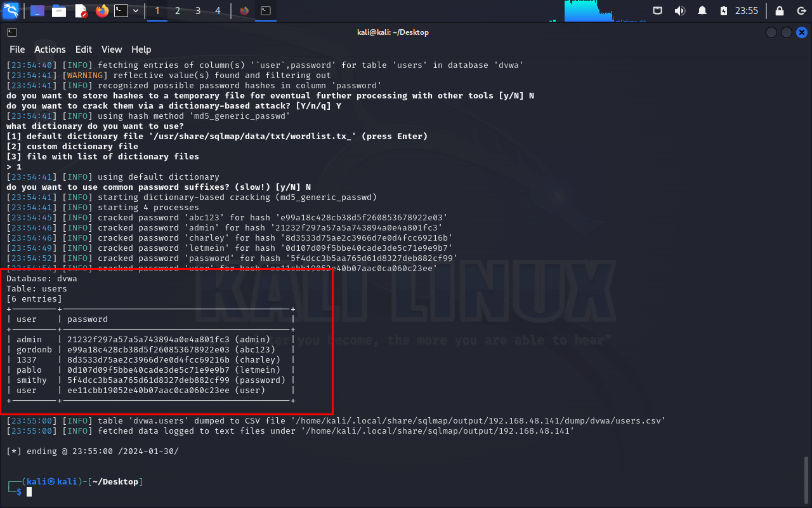This screenshot has height=508, width=812.
Task: Open the View menu
Action: (112, 50)
